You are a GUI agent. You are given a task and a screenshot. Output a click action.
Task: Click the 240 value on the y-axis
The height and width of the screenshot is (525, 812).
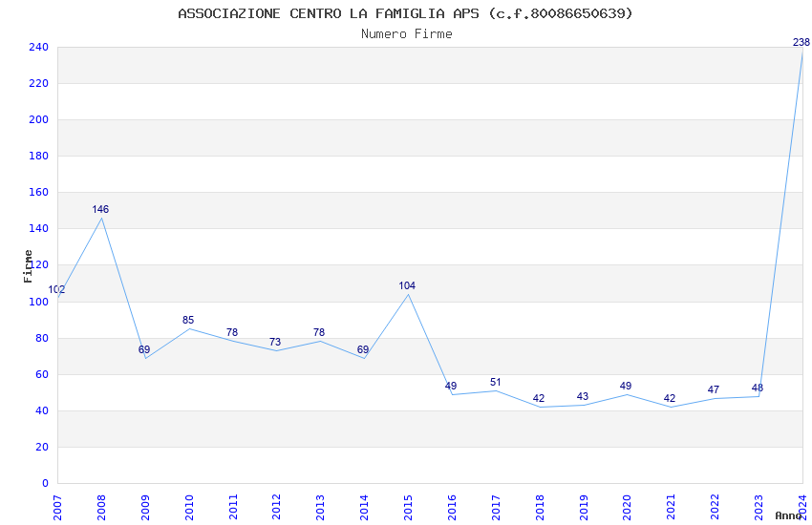(38, 48)
